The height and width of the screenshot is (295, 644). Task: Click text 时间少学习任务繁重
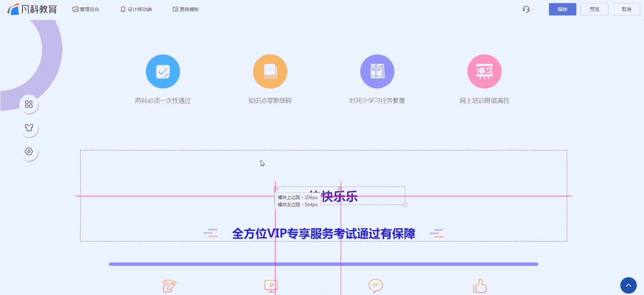(377, 101)
